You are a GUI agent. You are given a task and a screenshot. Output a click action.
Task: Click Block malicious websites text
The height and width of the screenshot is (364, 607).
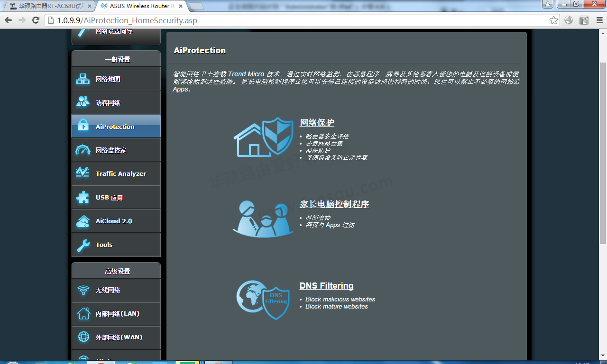(x=340, y=300)
